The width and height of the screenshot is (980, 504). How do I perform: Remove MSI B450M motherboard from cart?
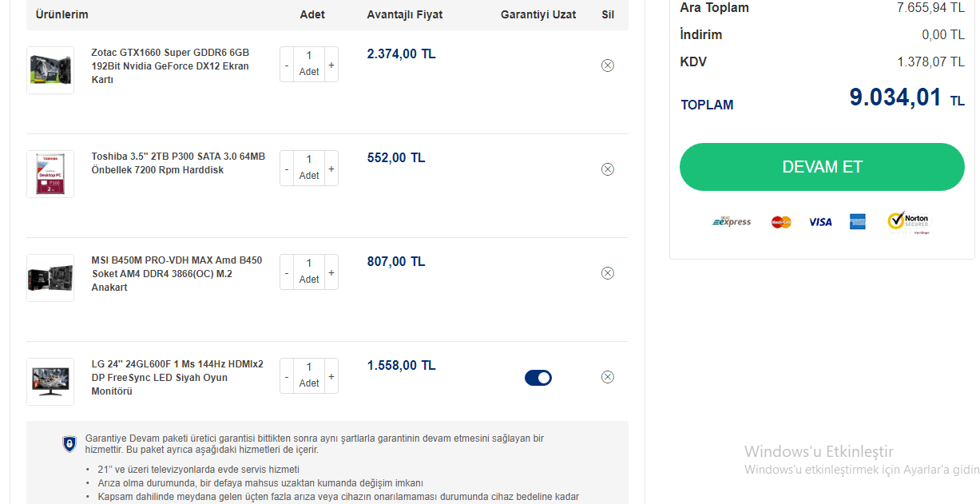pos(607,273)
